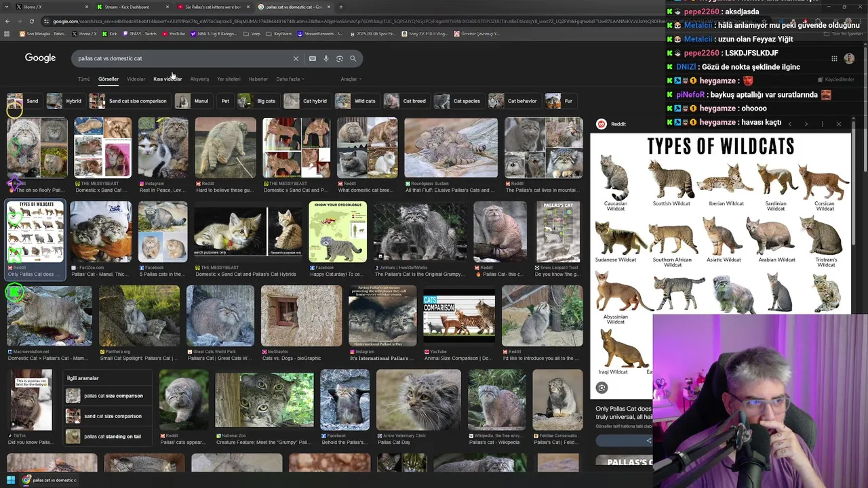Switch to the Haberler tab
Image resolution: width=868 pixels, height=488 pixels.
pos(258,79)
